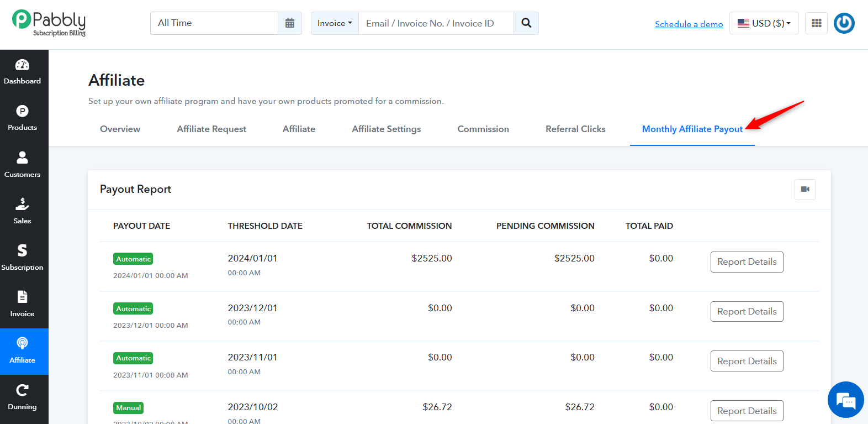This screenshot has width=868, height=424.
Task: Expand the Invoice search type dropdown
Action: 335,23
